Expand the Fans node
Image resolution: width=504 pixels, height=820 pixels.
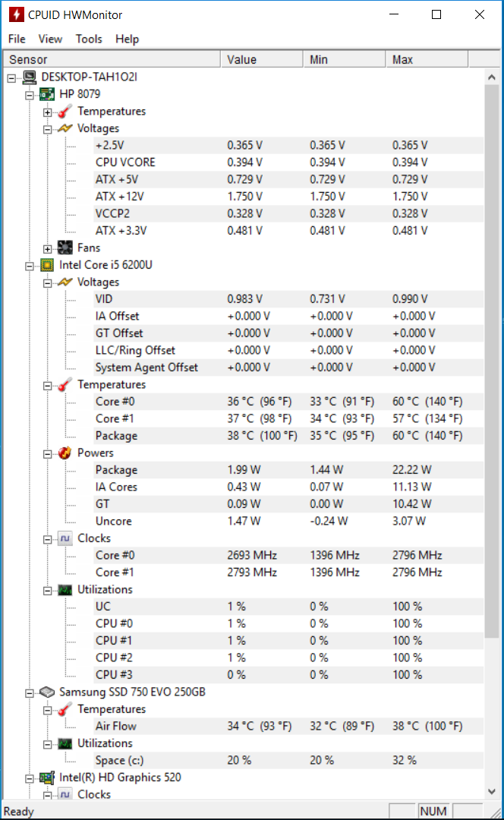48,248
